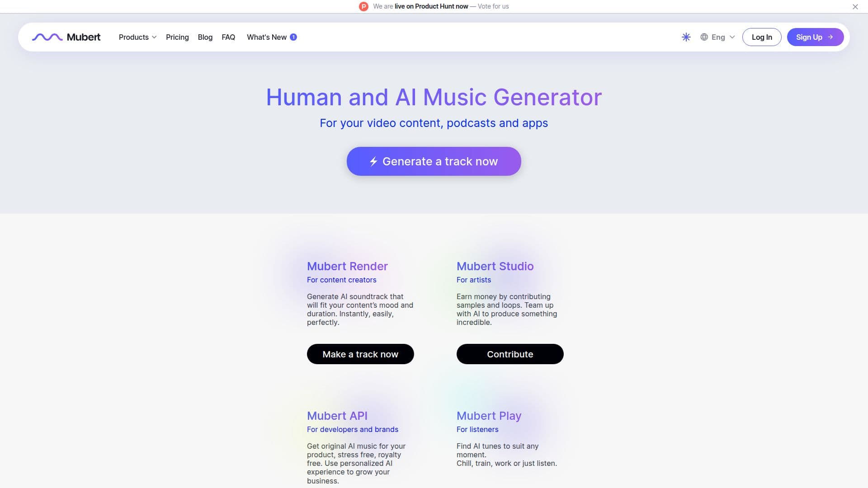Click Generate a track now button
Image resolution: width=868 pixels, height=488 pixels.
pos(434,161)
